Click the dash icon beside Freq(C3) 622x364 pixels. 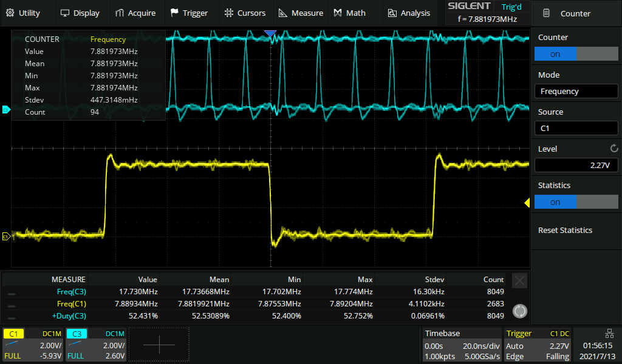pos(12,294)
